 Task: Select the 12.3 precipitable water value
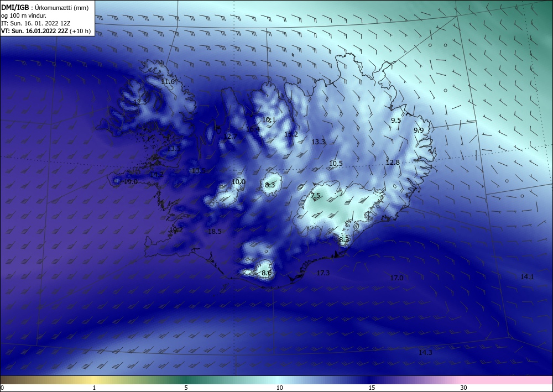click(140, 102)
